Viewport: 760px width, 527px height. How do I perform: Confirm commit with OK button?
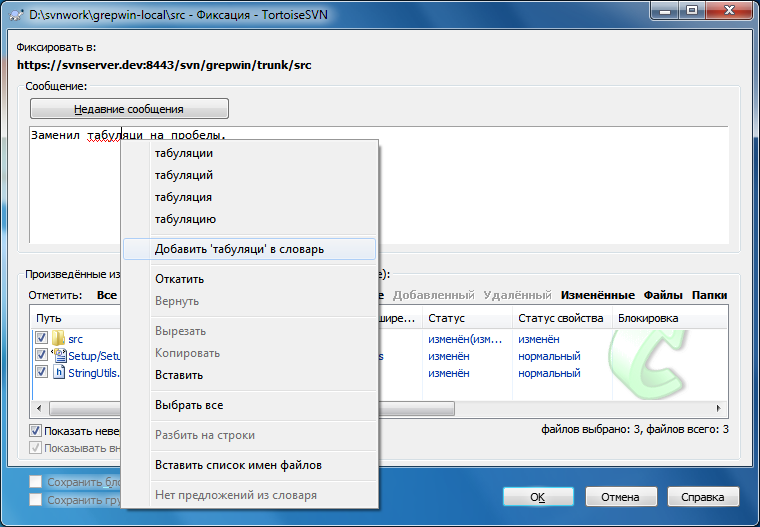click(x=538, y=497)
